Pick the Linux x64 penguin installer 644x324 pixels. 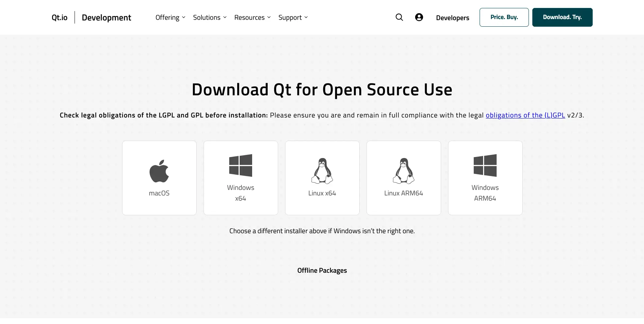click(x=322, y=178)
